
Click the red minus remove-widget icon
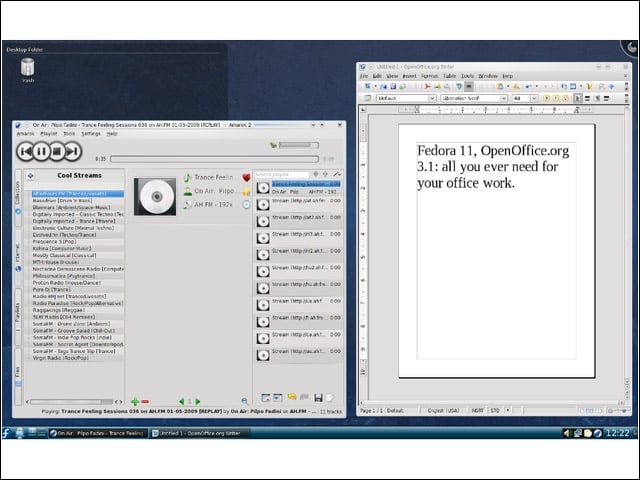(x=145, y=402)
